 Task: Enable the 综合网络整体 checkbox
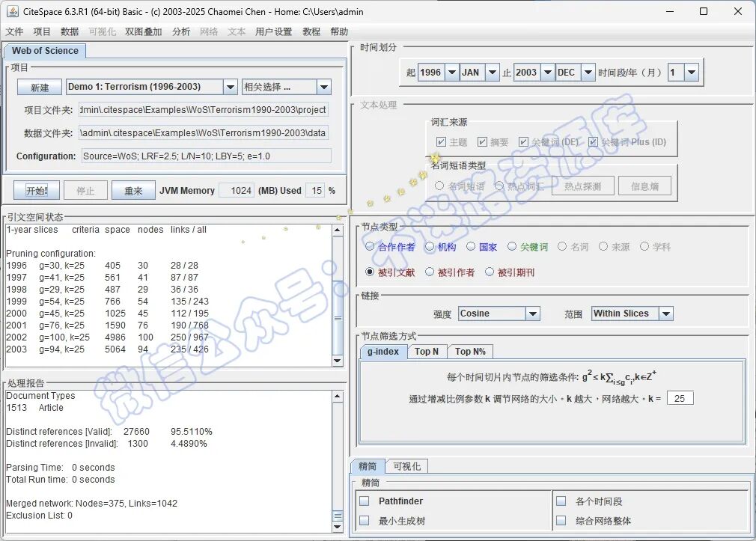click(561, 521)
